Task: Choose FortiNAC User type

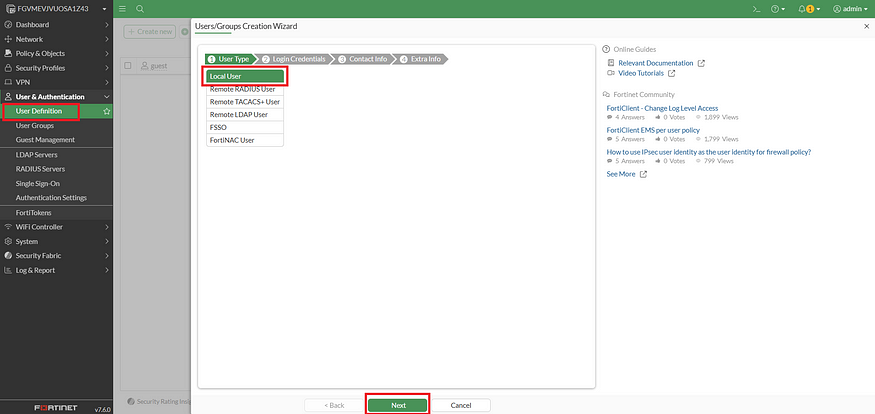Action: (x=245, y=140)
